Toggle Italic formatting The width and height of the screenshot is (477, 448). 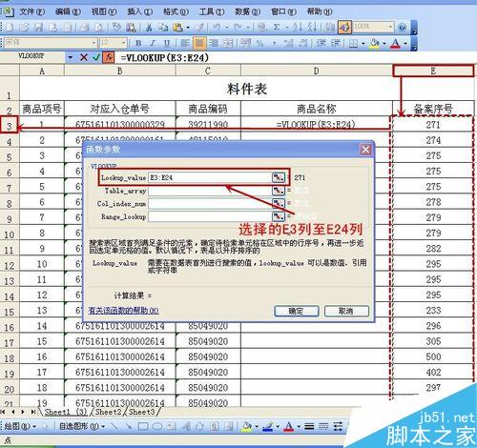(x=153, y=43)
